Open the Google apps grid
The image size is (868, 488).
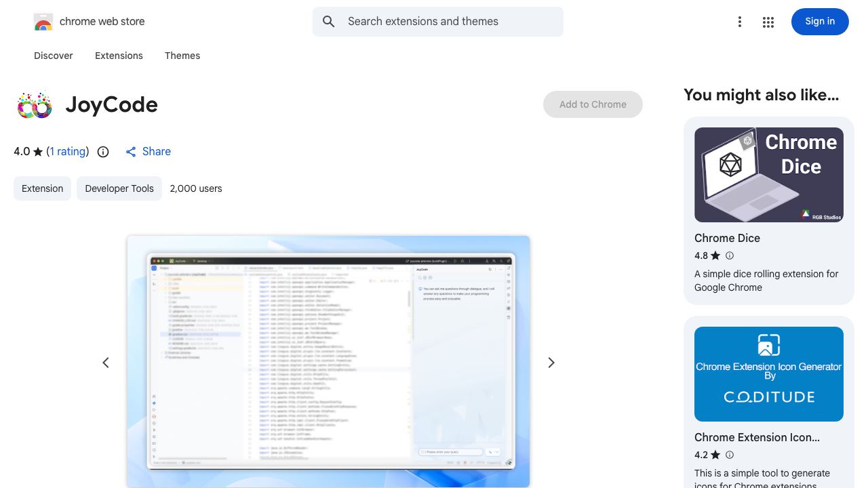coord(768,22)
